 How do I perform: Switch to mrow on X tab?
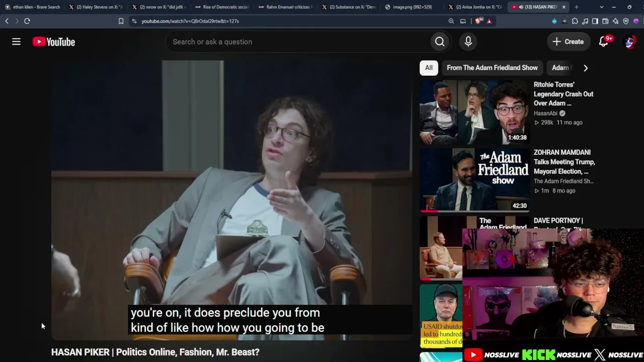pyautogui.click(x=159, y=7)
